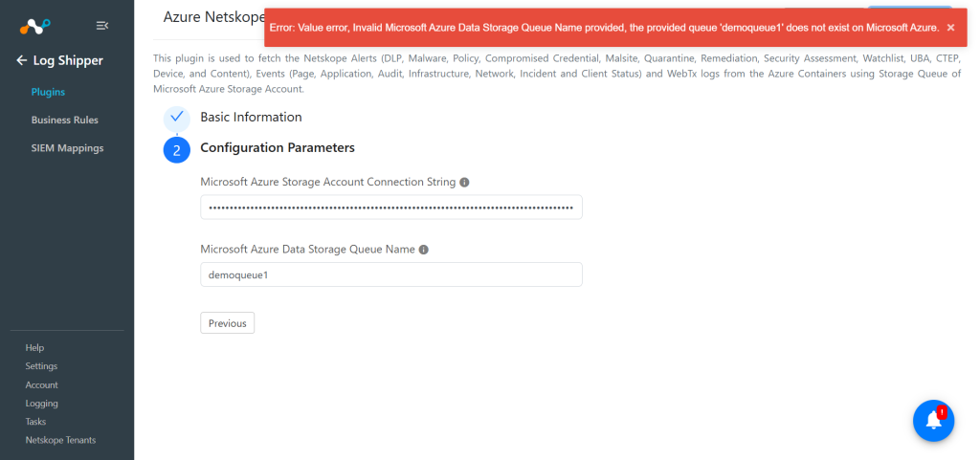Click the back arrow beside Log Shipper
This screenshot has width=980, height=460.
coord(21,60)
